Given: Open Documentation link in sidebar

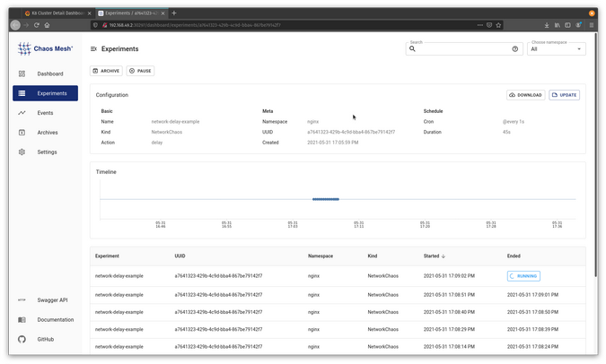Looking at the screenshot, I should point(45,319).
